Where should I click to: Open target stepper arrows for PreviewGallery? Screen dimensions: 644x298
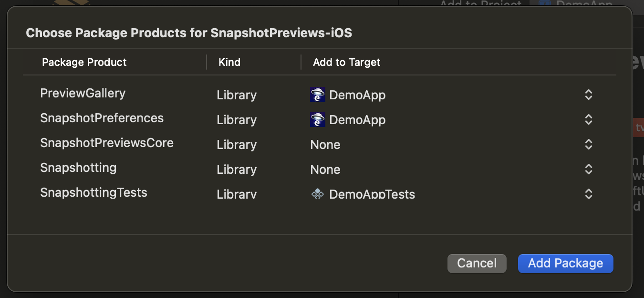[588, 95]
